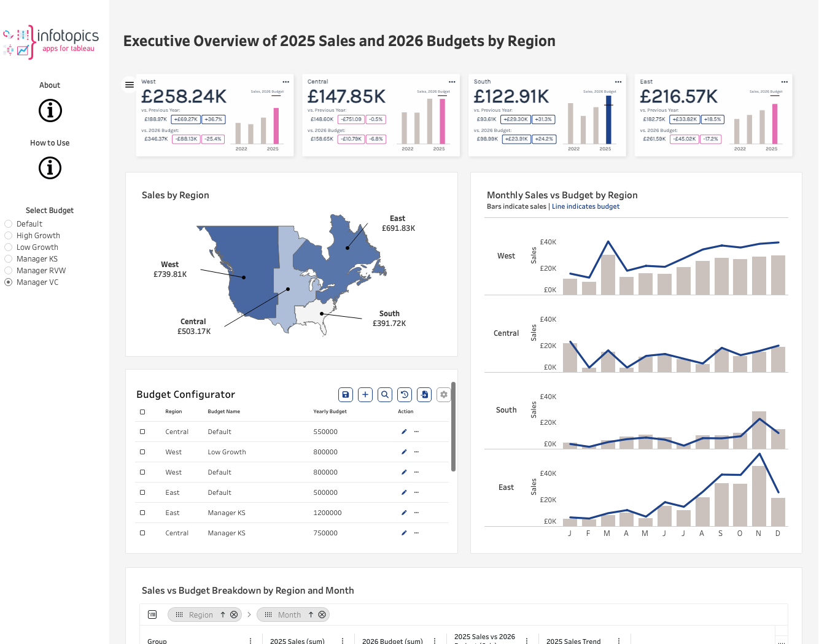This screenshot has height=644, width=819.
Task: Open search in Budget Configurator
Action: (x=385, y=395)
